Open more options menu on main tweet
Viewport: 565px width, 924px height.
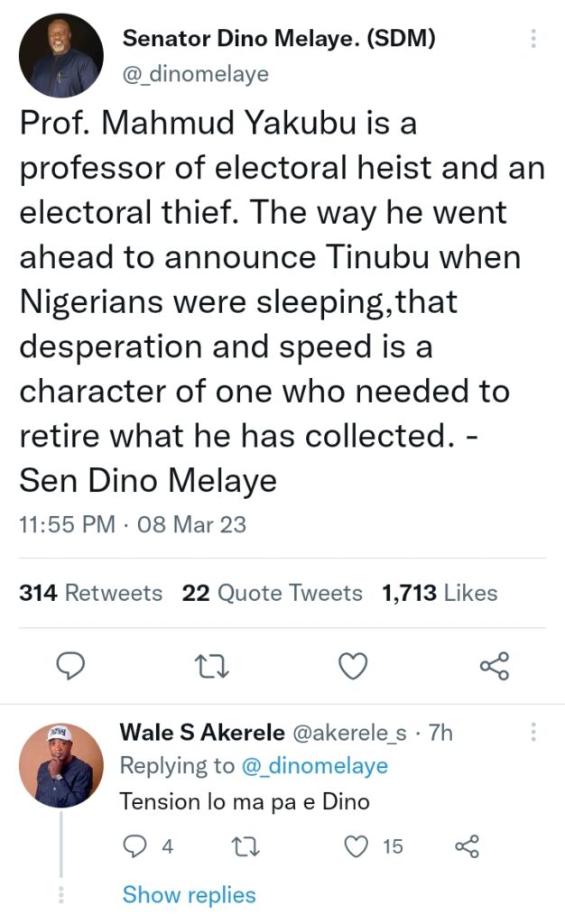533,39
